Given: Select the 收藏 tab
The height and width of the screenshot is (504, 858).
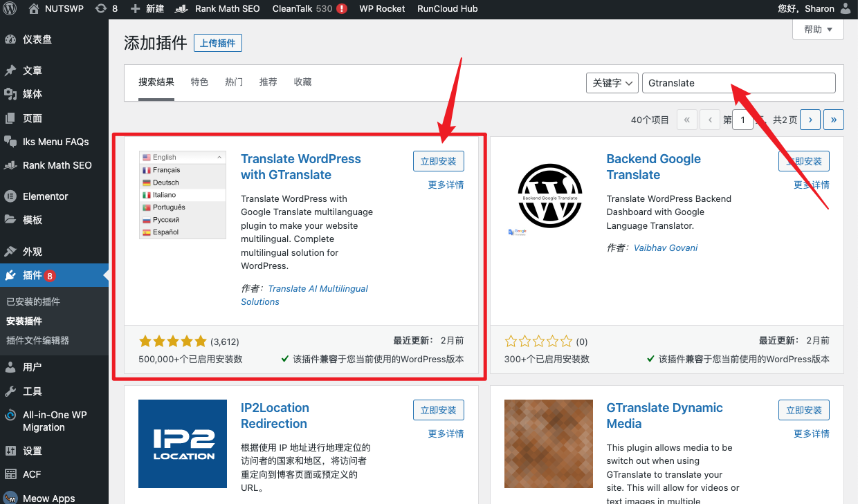Looking at the screenshot, I should tap(302, 82).
